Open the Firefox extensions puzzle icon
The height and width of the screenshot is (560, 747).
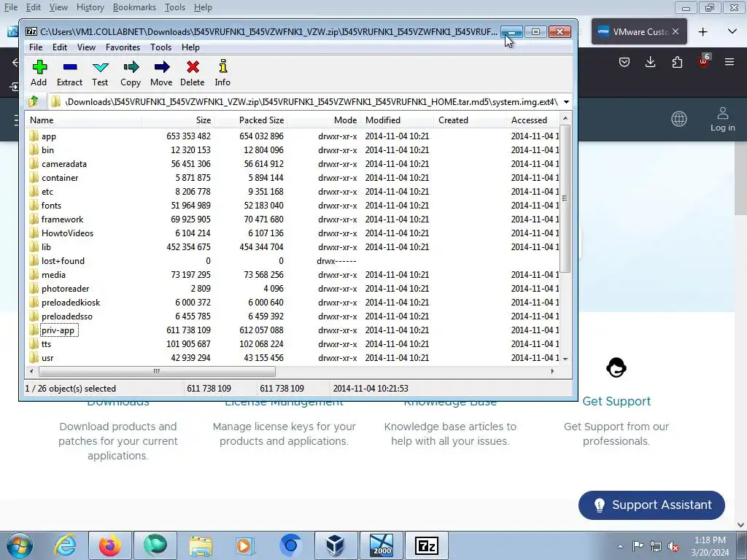[x=677, y=62]
